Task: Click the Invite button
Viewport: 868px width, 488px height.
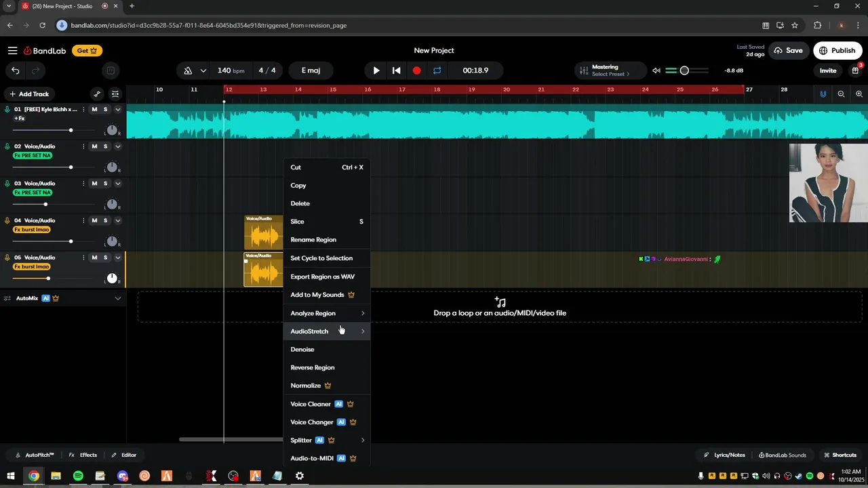Action: 828,70
